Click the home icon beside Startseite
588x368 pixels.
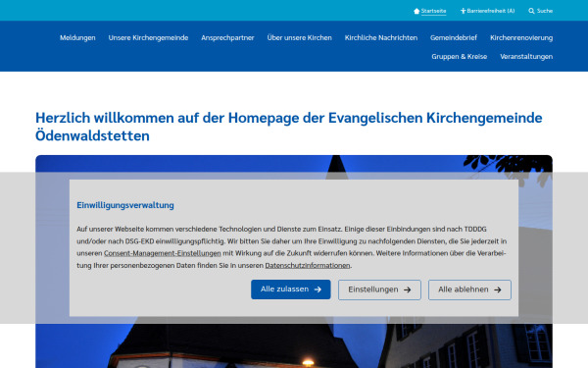click(416, 11)
